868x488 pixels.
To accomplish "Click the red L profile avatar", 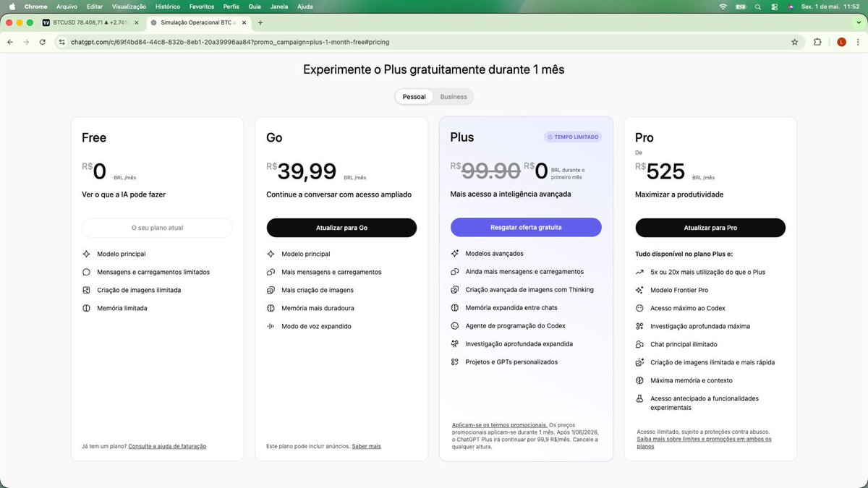I will tap(841, 42).
